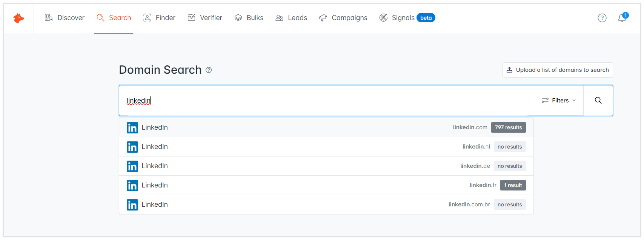This screenshot has height=240, width=644.
Task: Click the Hunter fox logo icon
Action: (x=18, y=18)
